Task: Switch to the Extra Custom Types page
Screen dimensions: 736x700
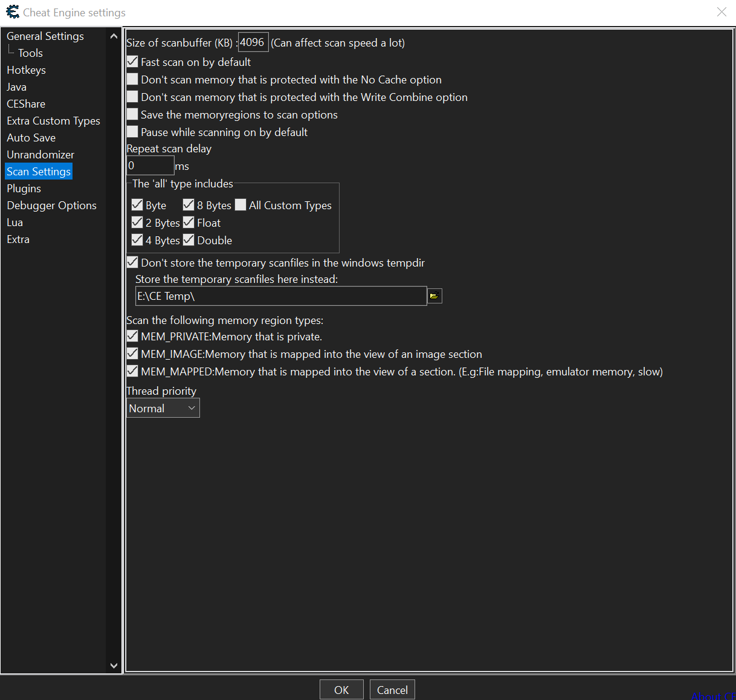Action: (x=53, y=121)
